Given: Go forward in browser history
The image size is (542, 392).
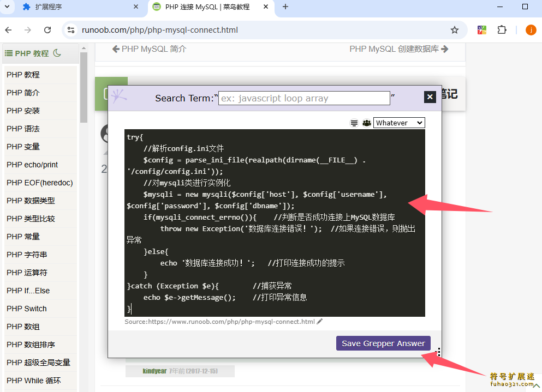Looking at the screenshot, I should tap(28, 30).
